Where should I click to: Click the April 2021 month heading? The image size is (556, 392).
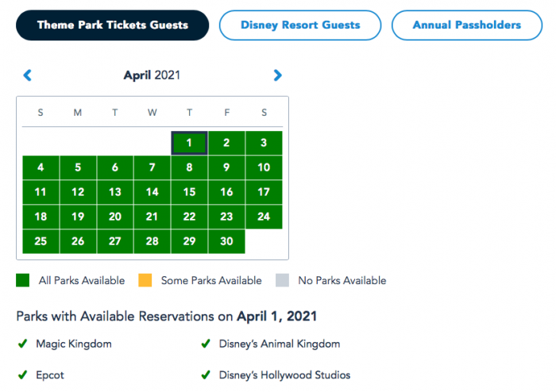coord(152,75)
